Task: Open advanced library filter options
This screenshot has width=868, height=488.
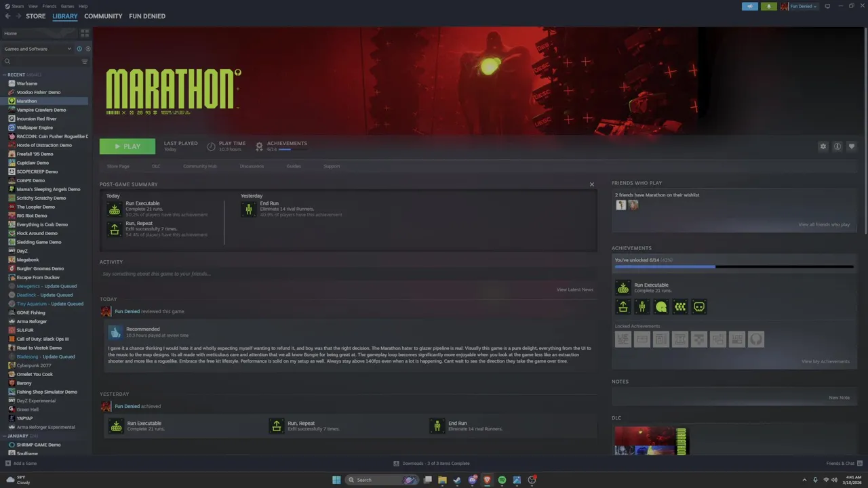Action: [x=85, y=62]
